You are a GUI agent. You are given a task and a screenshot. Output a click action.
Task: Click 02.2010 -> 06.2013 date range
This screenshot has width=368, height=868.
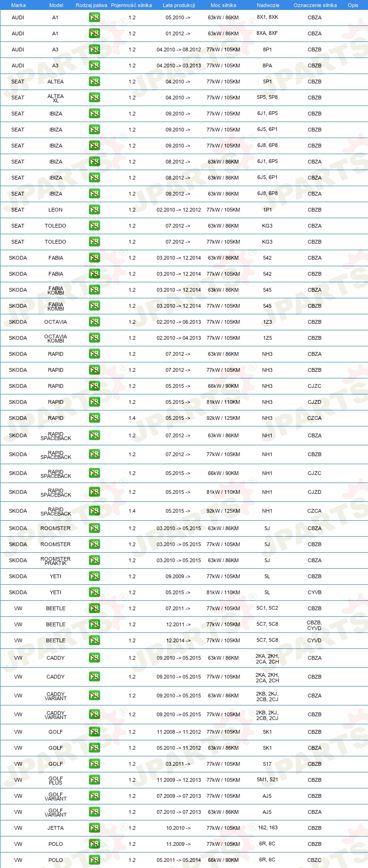[179, 322]
